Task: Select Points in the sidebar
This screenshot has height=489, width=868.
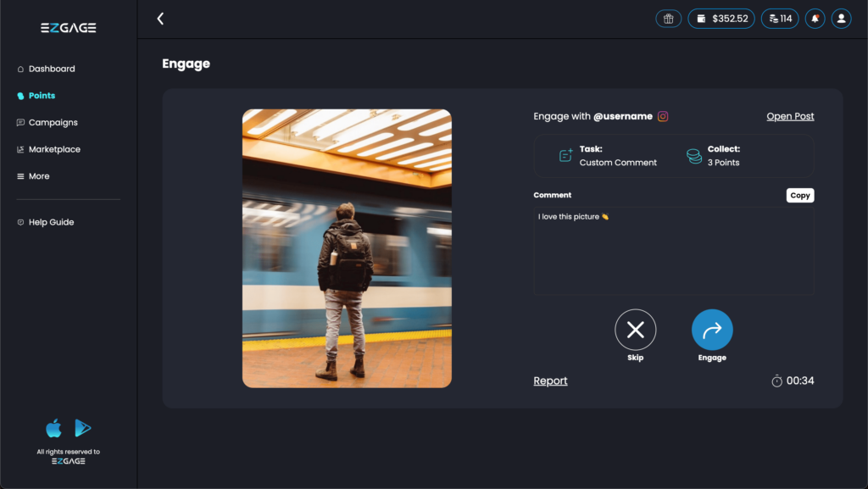Action: click(x=42, y=96)
